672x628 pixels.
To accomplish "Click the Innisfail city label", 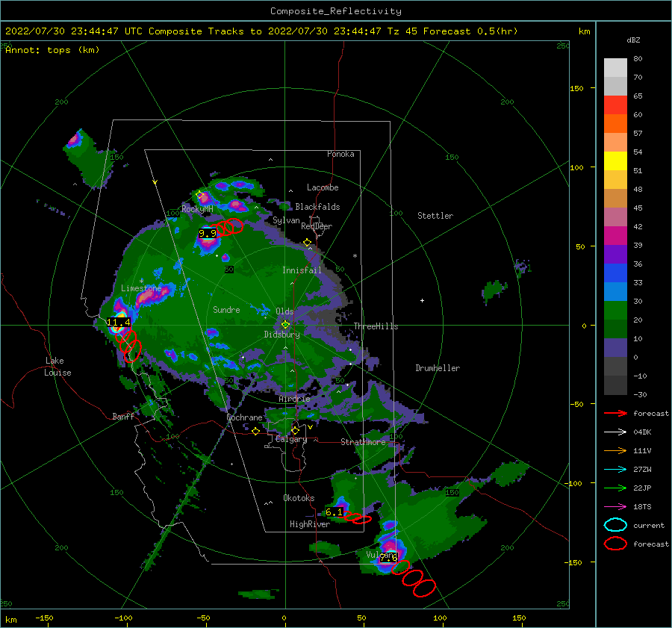I will (x=302, y=270).
